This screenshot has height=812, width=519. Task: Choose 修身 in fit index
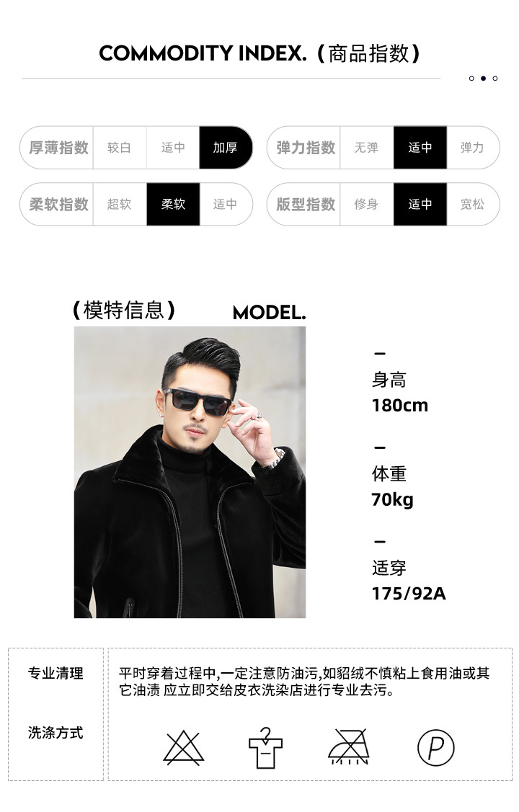pyautogui.click(x=366, y=204)
